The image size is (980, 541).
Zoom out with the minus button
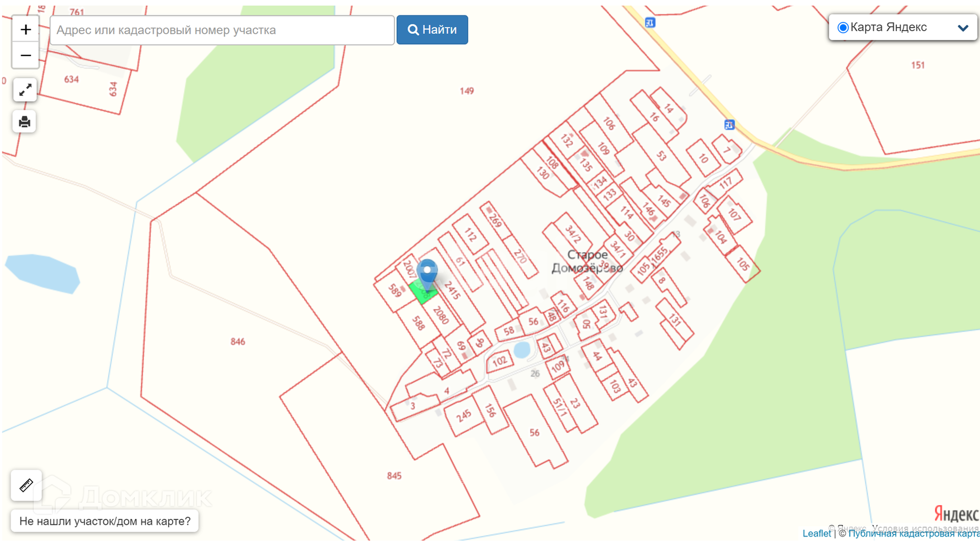[26, 55]
